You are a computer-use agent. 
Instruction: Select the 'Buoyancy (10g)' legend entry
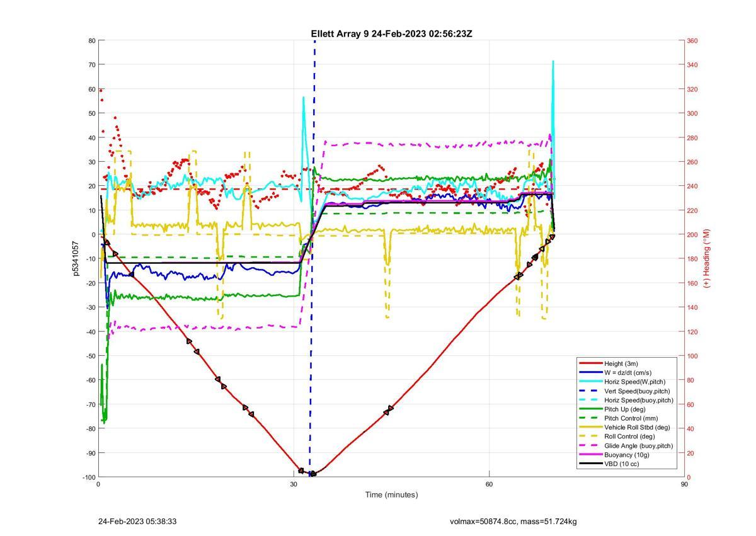click(627, 455)
